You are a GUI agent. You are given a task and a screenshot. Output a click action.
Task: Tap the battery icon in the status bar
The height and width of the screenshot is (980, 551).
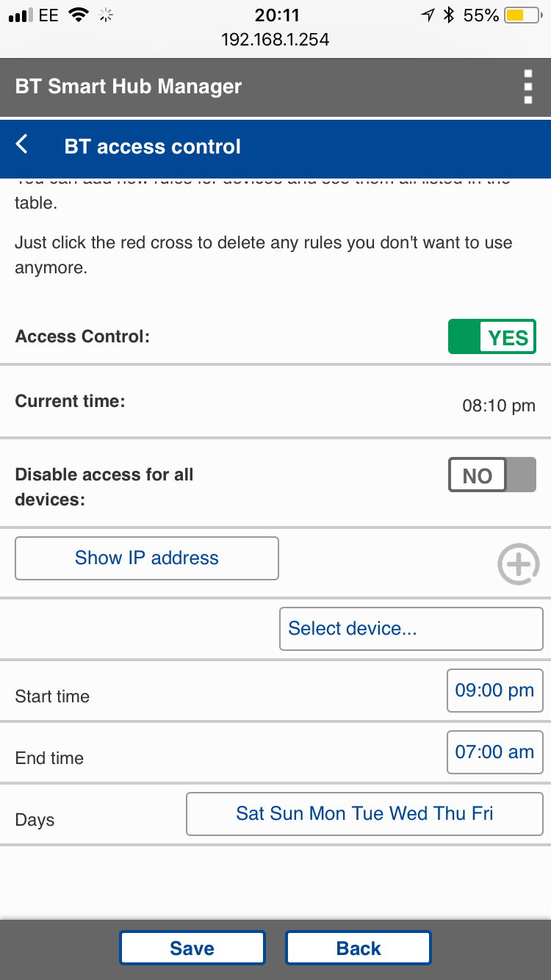(524, 15)
